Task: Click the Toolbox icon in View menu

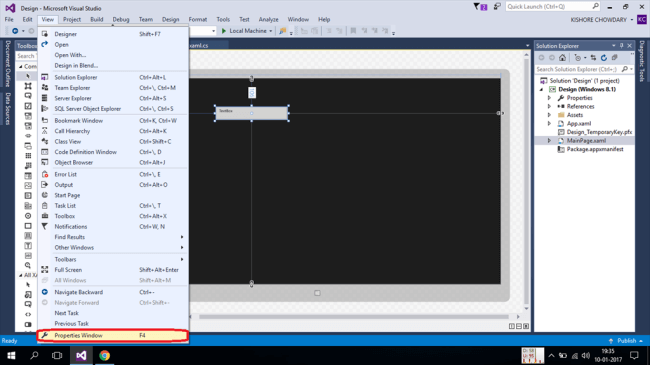Action: pyautogui.click(x=45, y=216)
